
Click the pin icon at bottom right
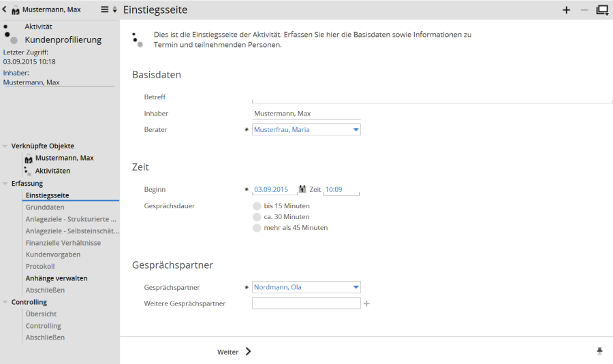[600, 351]
